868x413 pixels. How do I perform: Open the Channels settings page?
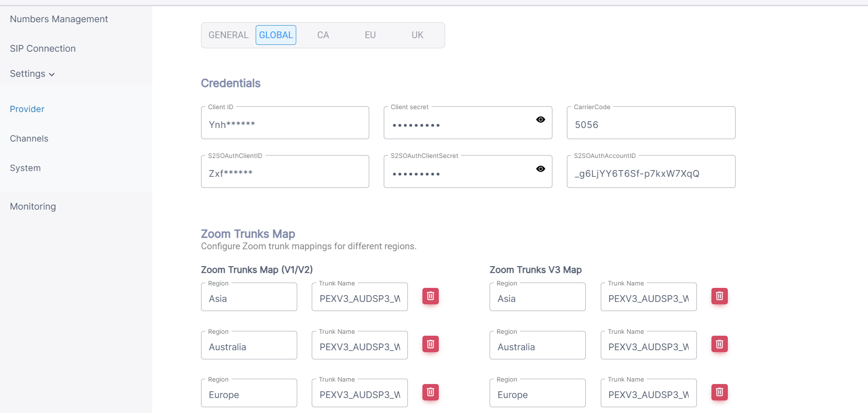(x=29, y=139)
